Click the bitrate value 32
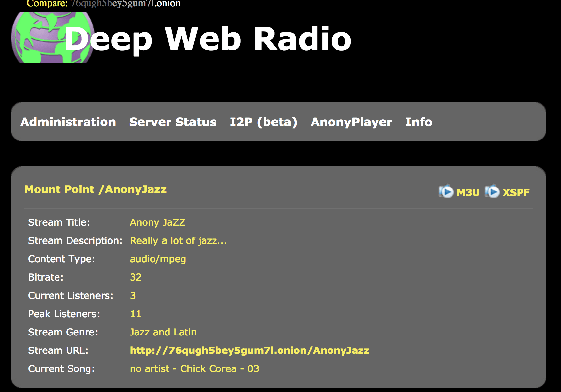Screen dimensions: 561x392 pos(136,277)
